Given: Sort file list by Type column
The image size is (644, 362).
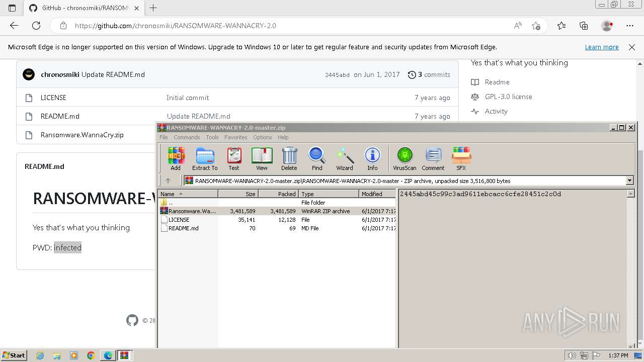Looking at the screenshot, I should tap(329, 194).
